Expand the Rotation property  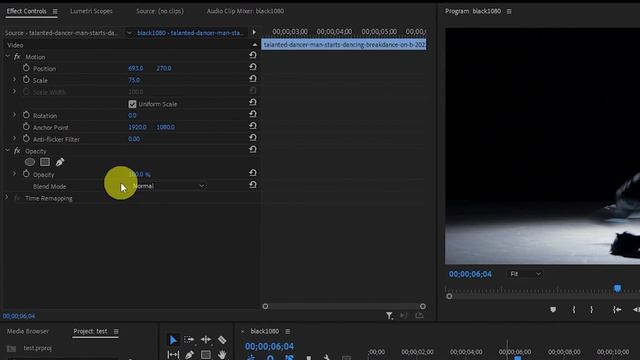tap(14, 115)
